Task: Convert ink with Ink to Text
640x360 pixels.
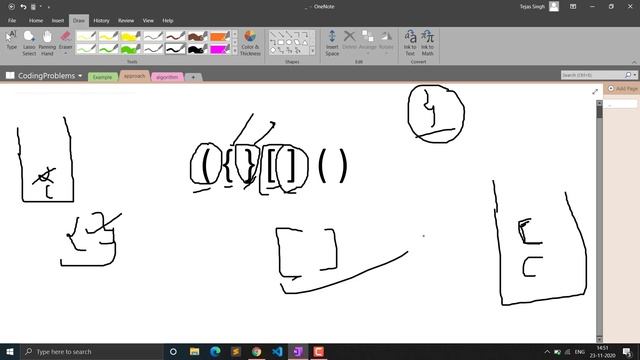Action: click(410, 42)
